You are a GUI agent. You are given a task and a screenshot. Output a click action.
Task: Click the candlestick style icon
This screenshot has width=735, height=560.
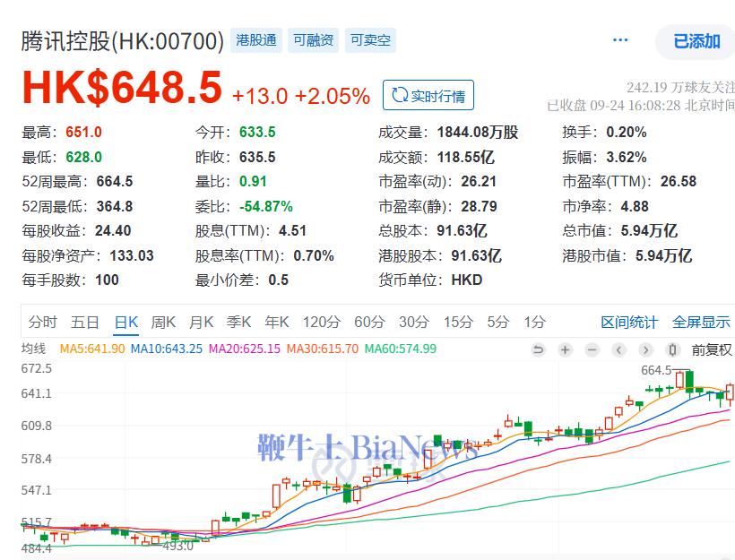[x=674, y=349]
